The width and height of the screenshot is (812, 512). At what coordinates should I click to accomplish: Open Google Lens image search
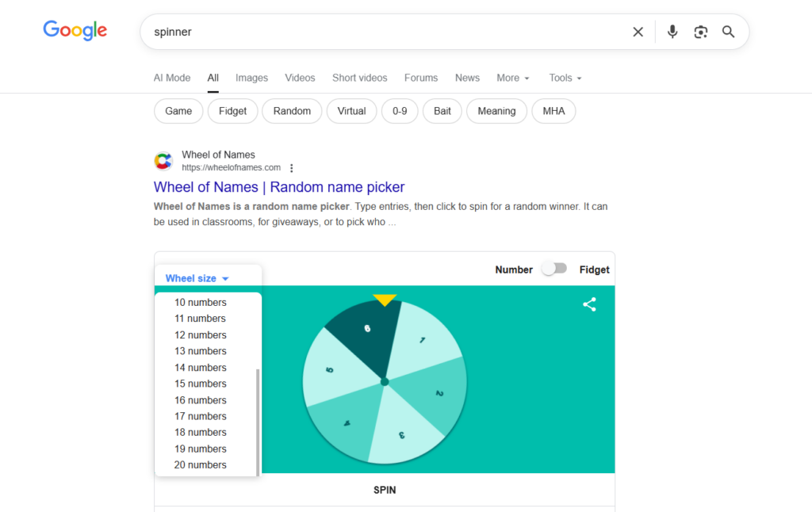tap(700, 32)
